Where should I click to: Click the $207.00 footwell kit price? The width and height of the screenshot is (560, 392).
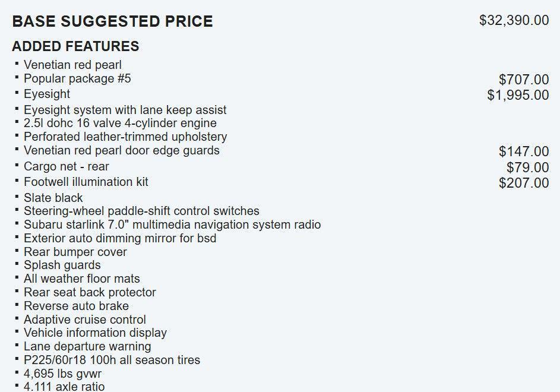[524, 183]
